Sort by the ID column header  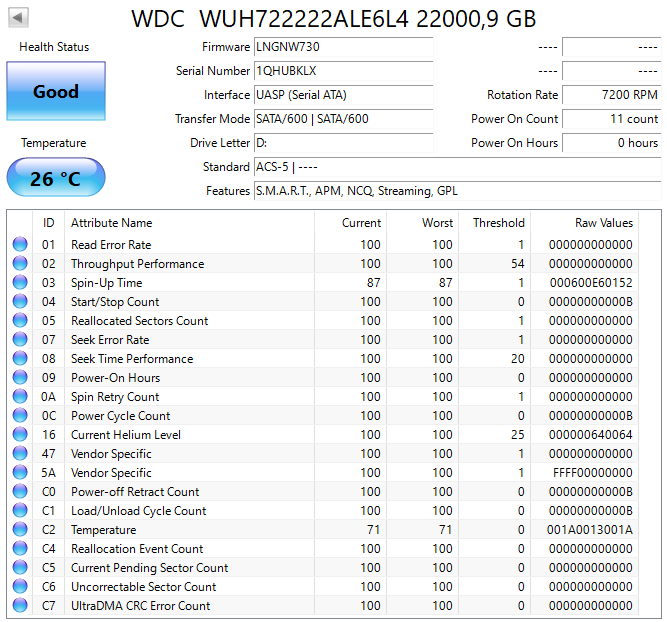(48, 223)
